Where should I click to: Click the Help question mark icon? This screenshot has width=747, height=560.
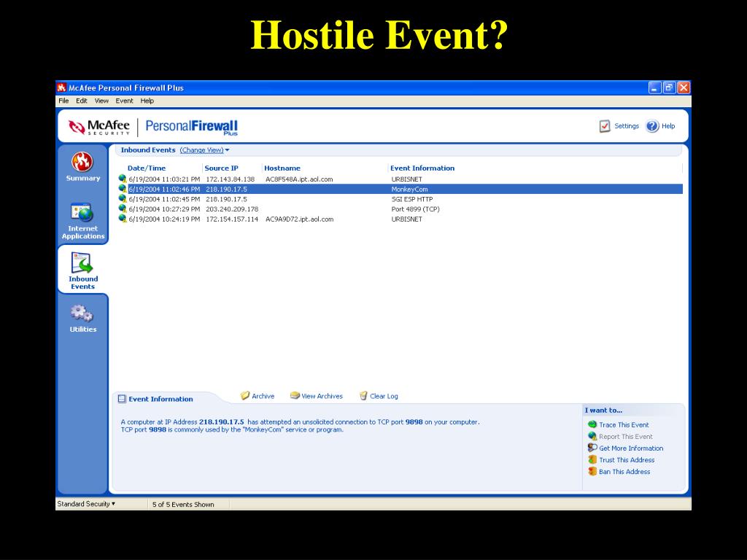[x=652, y=126]
